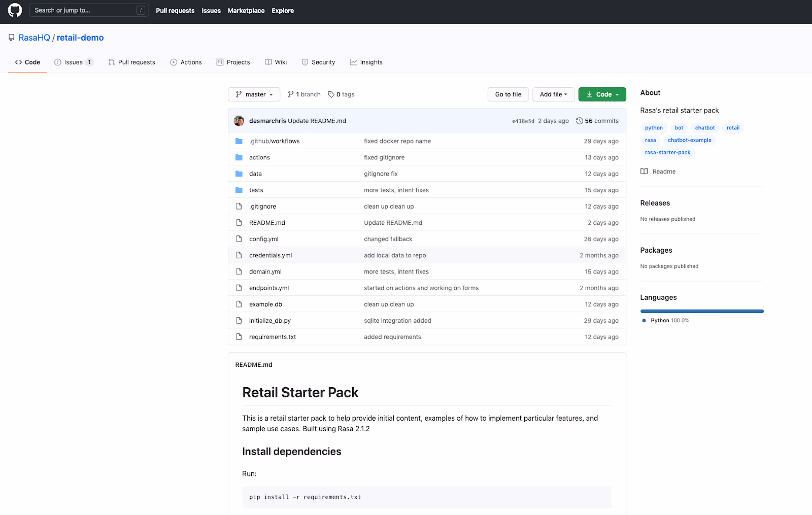Click the Insights graph icon

pos(353,62)
